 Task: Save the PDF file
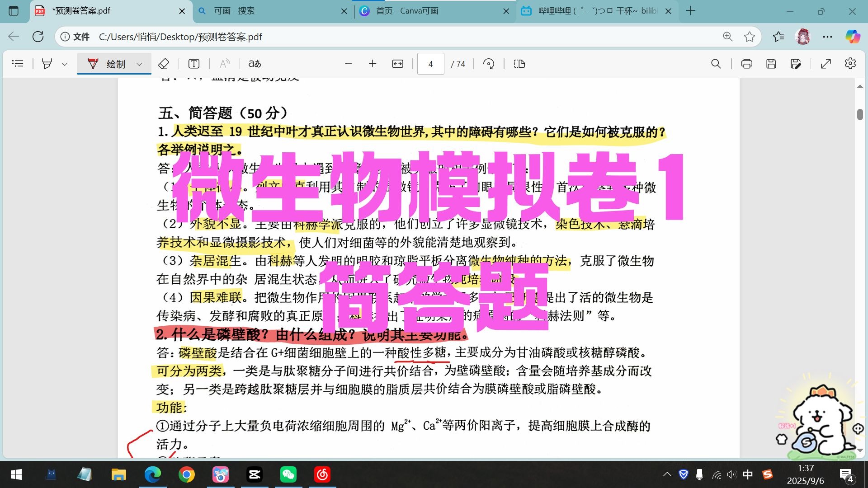click(771, 64)
